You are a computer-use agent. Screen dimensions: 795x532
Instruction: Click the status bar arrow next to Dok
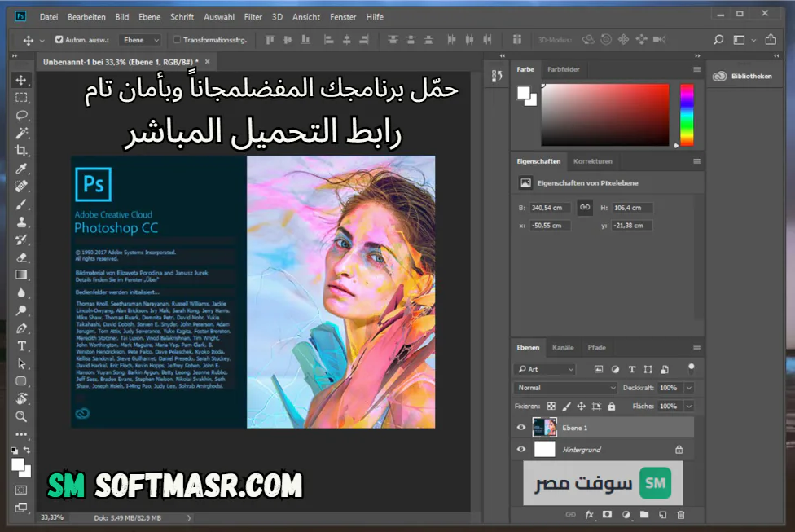click(189, 518)
